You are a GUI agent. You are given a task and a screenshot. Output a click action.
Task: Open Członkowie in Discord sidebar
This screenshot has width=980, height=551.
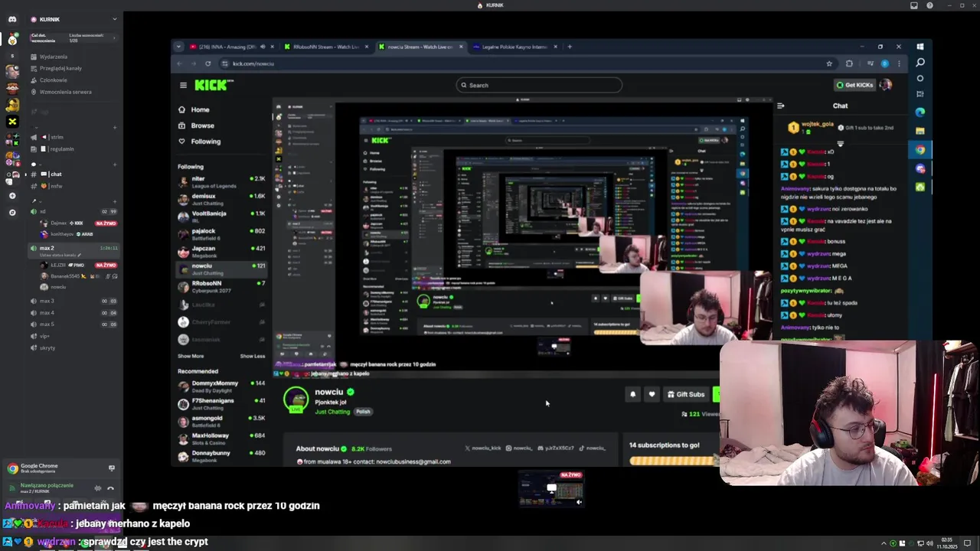point(54,80)
